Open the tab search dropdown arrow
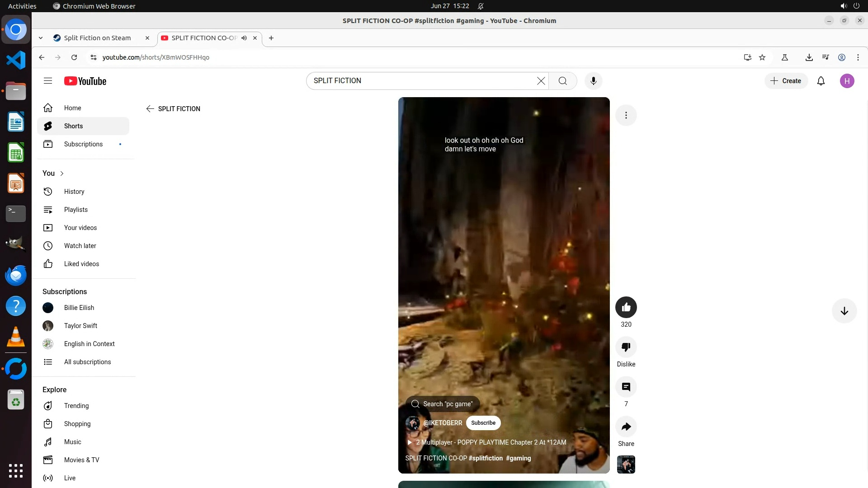This screenshot has height=488, width=868. 41,38
